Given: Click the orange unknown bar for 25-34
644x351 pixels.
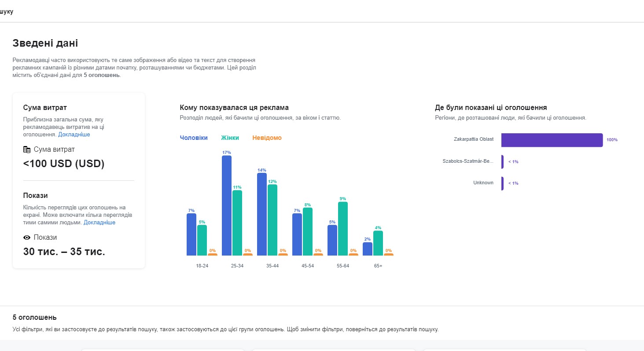Looking at the screenshot, I should 248,254.
